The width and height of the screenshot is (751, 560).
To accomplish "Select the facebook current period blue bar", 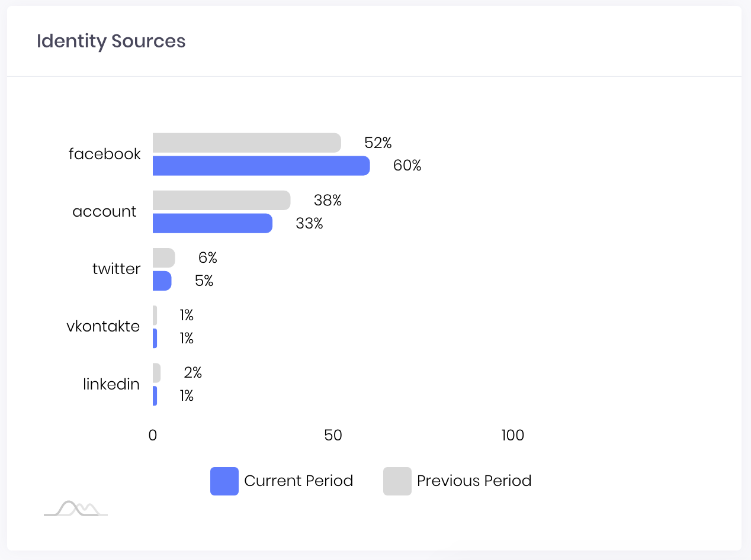I will coord(261,166).
